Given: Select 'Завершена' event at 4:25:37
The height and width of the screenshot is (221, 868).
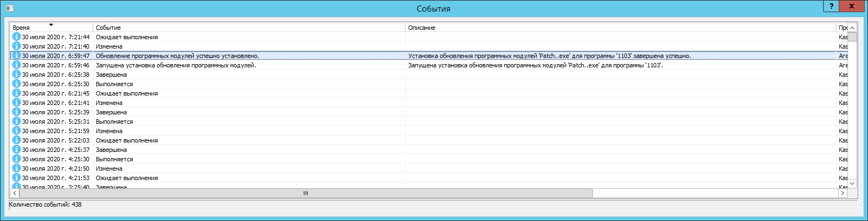Looking at the screenshot, I should [111, 150].
